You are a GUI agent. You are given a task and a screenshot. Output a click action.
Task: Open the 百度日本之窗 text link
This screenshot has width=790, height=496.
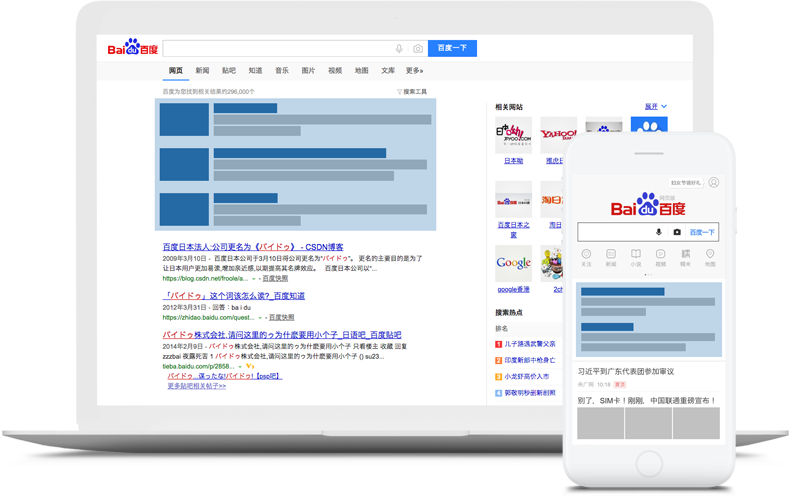513,230
